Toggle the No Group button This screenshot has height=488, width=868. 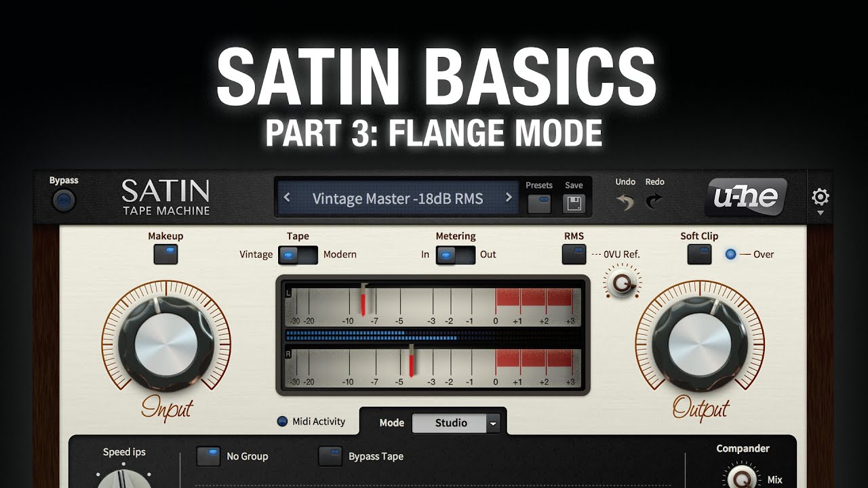[208, 456]
